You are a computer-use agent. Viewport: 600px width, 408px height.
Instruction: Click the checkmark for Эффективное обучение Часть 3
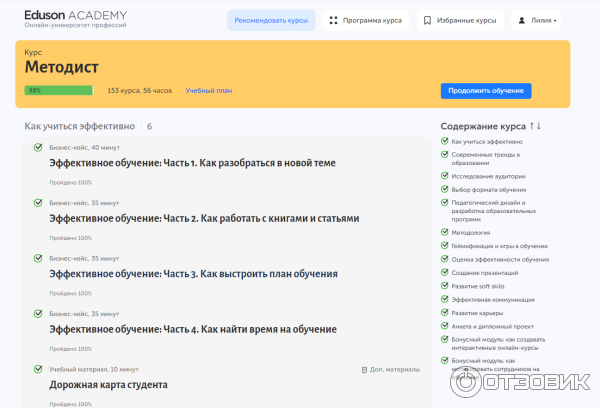click(37, 258)
